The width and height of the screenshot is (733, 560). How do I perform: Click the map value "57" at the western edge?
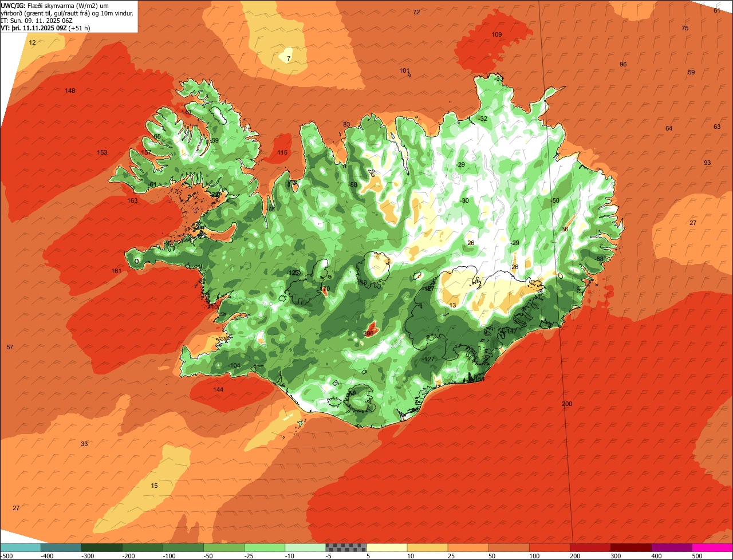pos(10,347)
